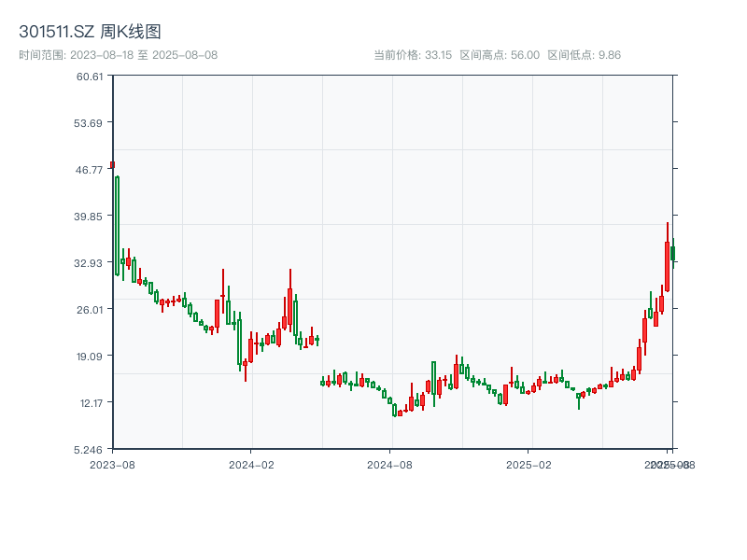
Task: Click the chart title 301511.SZ 周K线图
Action: point(90,32)
